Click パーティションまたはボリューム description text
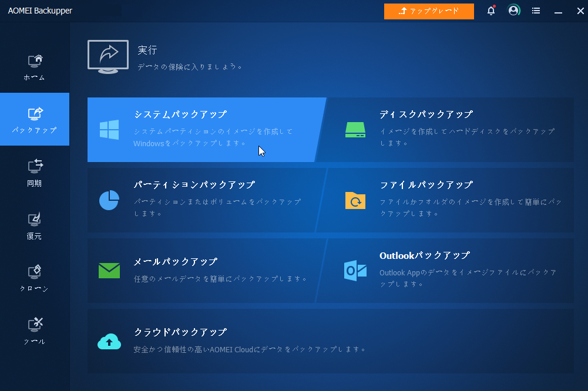This screenshot has width=588, height=391. (x=217, y=208)
